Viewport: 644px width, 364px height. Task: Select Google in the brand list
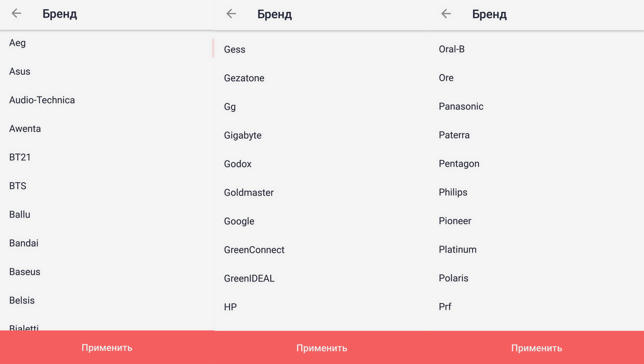[x=239, y=221]
